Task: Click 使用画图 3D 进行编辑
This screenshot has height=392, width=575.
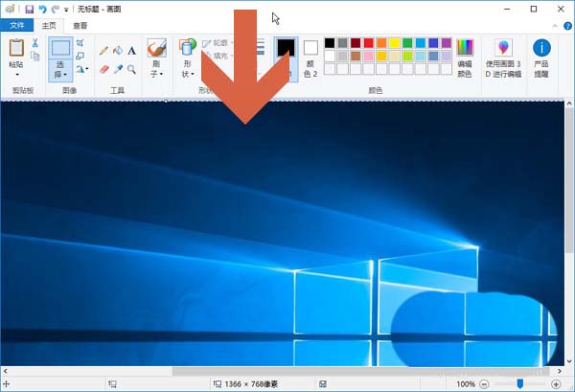Action: [503, 58]
